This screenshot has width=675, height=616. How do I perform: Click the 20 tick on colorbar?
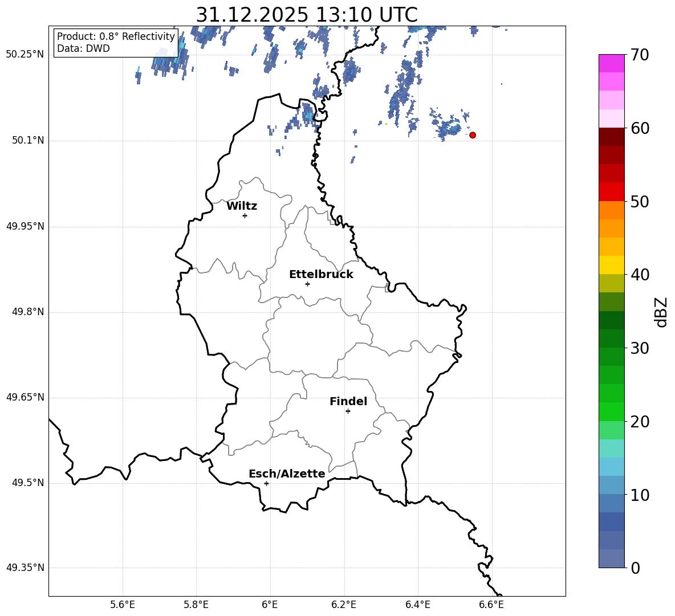(x=640, y=421)
